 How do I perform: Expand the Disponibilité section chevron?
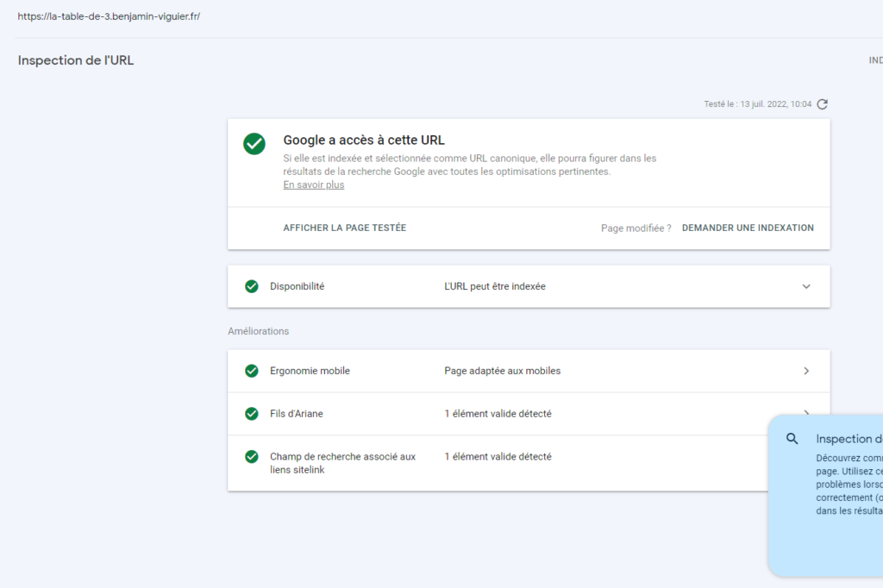pyautogui.click(x=806, y=286)
